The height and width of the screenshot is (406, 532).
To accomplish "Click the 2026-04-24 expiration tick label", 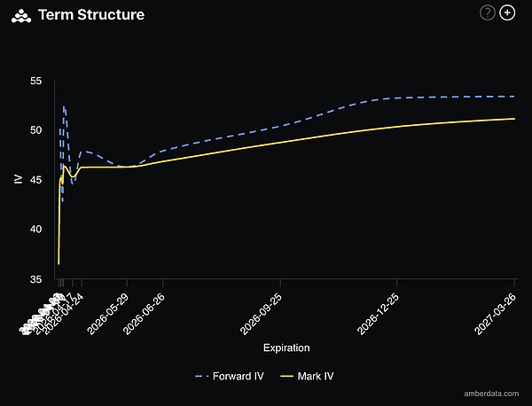I will tap(67, 312).
